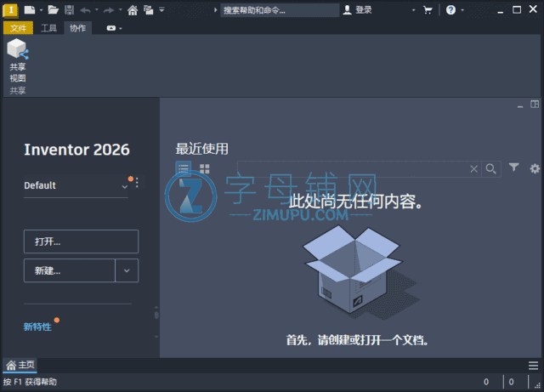
Task: Click the magnifier search icon
Action: click(x=491, y=169)
